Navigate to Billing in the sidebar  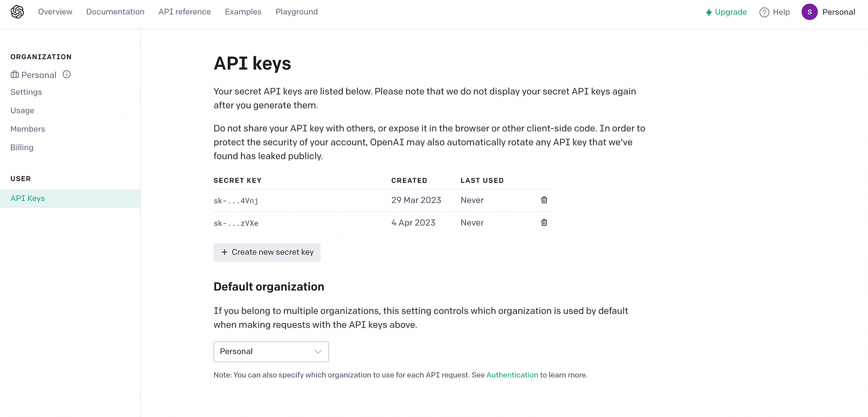click(22, 148)
